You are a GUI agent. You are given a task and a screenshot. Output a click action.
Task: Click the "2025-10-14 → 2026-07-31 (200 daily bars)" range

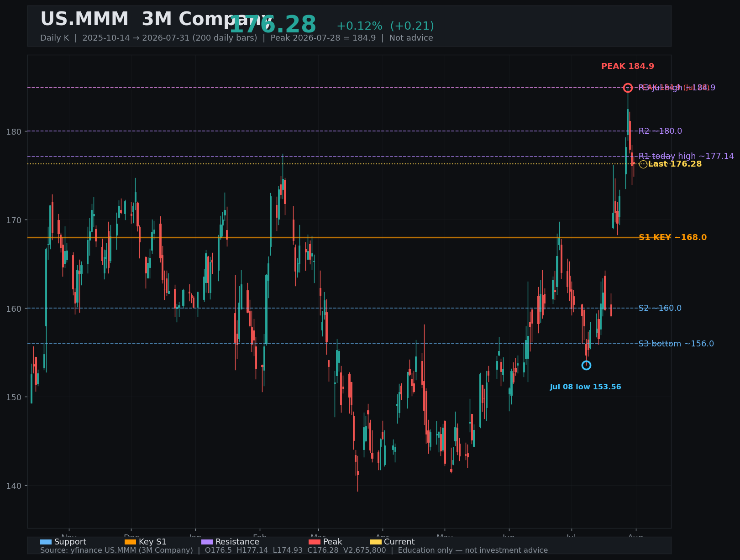click(169, 38)
